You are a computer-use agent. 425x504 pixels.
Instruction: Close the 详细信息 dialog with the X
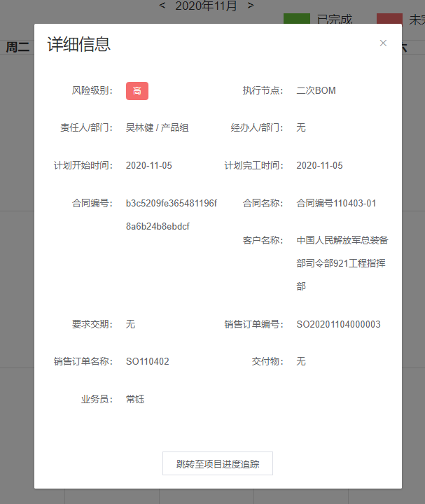(x=383, y=43)
